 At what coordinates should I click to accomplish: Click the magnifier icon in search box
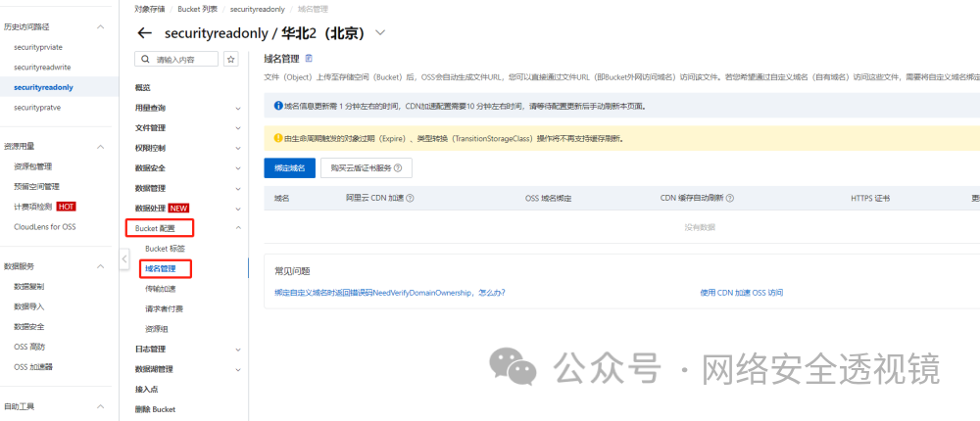click(x=146, y=60)
